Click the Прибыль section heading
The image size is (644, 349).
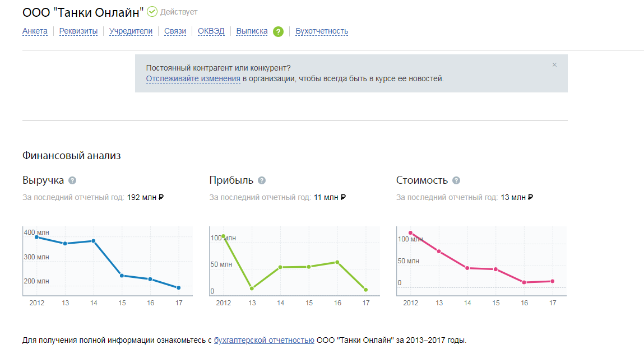pos(231,180)
